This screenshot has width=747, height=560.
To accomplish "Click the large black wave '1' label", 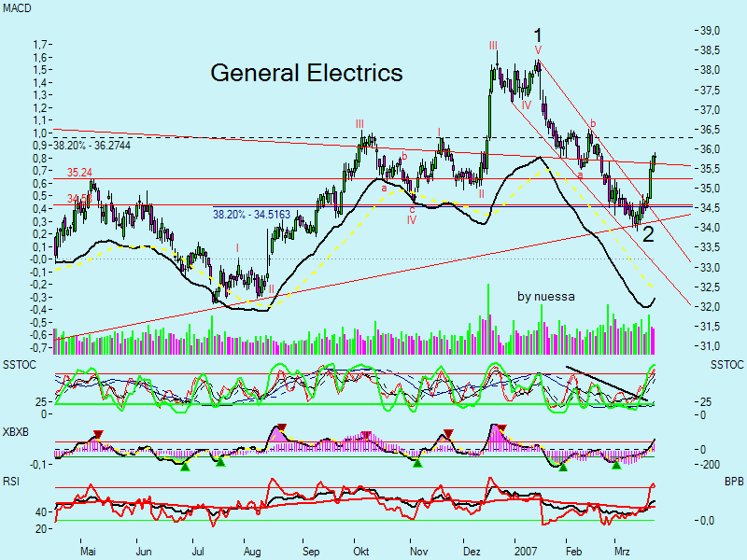I will [x=538, y=35].
